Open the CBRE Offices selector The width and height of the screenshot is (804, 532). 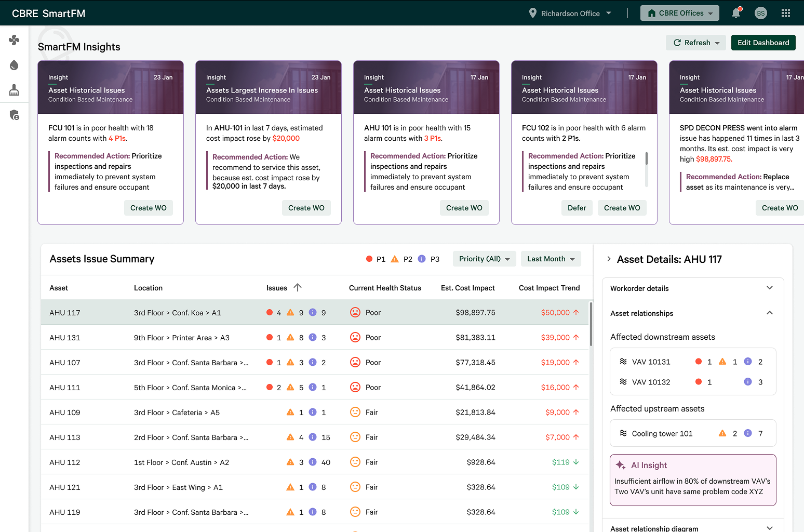(x=679, y=13)
